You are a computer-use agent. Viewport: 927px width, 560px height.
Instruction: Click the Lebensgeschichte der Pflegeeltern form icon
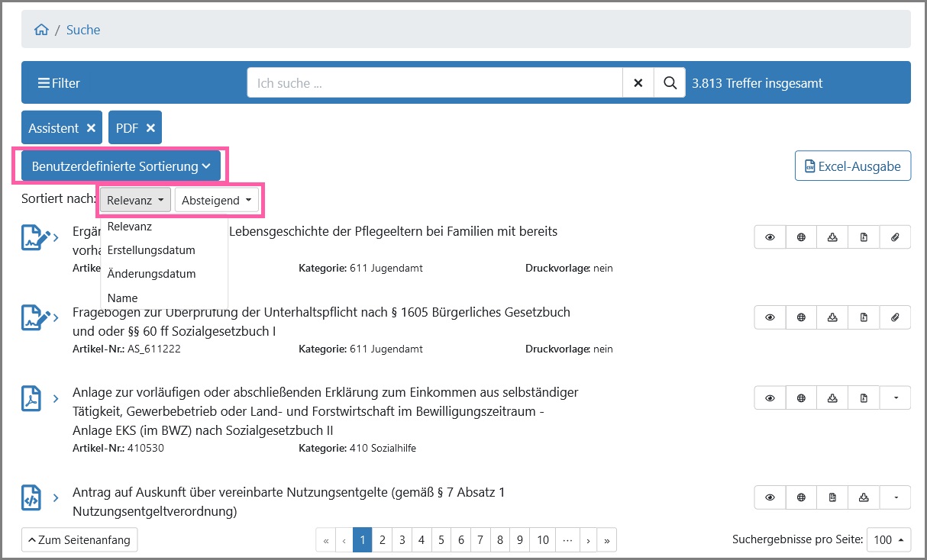(35, 237)
